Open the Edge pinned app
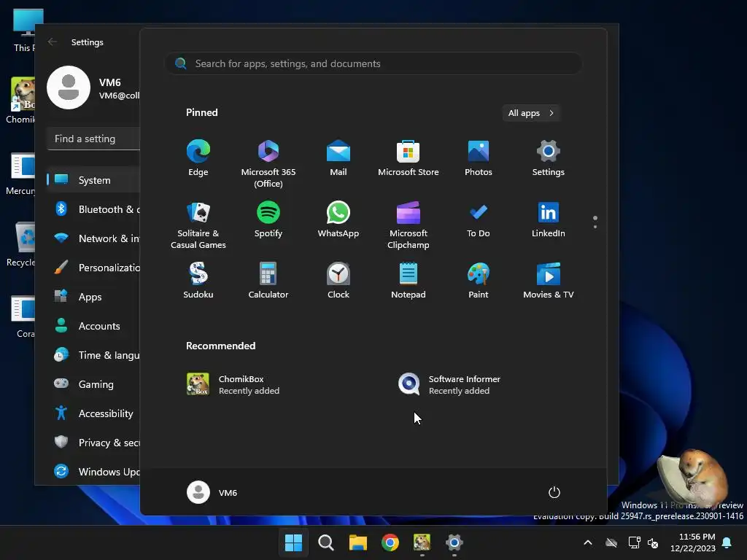Viewport: 747px width, 560px height. pos(198,158)
